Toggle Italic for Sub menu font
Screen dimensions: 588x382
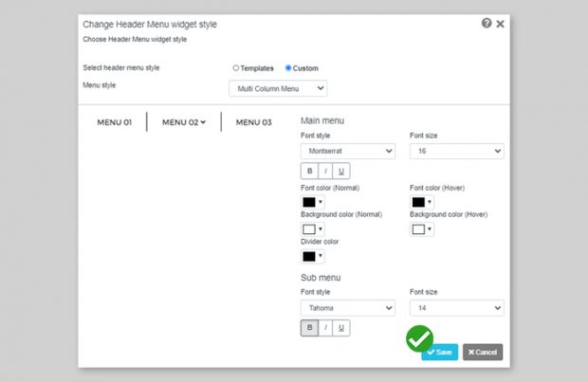325,328
